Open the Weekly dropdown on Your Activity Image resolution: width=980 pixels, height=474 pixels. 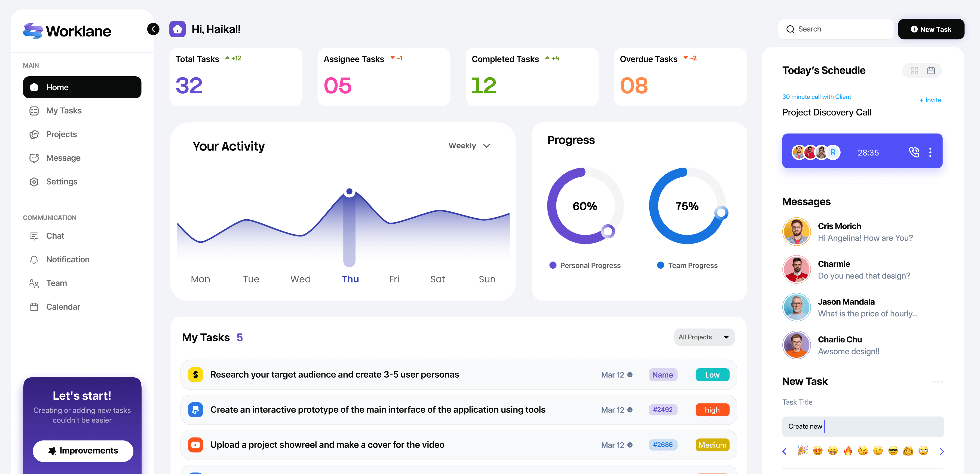(x=469, y=145)
